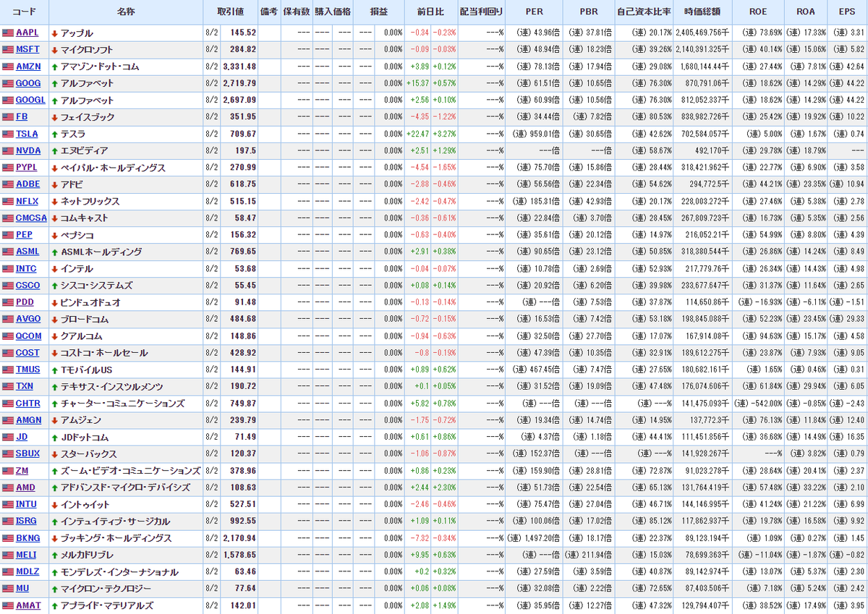Open the GOOG ticker link
868x614 pixels.
point(28,84)
